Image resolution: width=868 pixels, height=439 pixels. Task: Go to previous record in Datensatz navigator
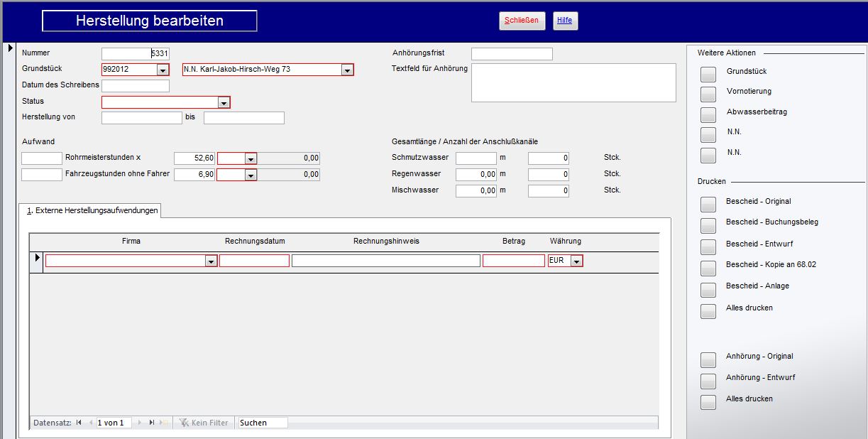coord(90,423)
